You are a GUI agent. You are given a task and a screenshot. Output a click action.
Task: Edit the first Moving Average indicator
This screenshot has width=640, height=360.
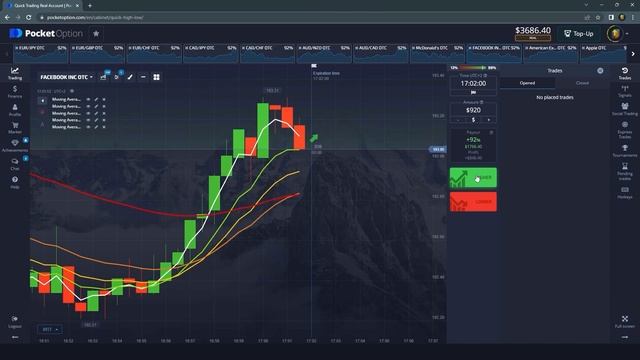[96, 99]
